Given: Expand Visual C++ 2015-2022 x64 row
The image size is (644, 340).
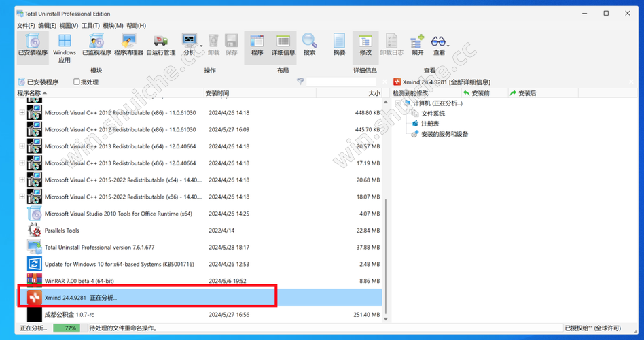Looking at the screenshot, I should [x=22, y=180].
